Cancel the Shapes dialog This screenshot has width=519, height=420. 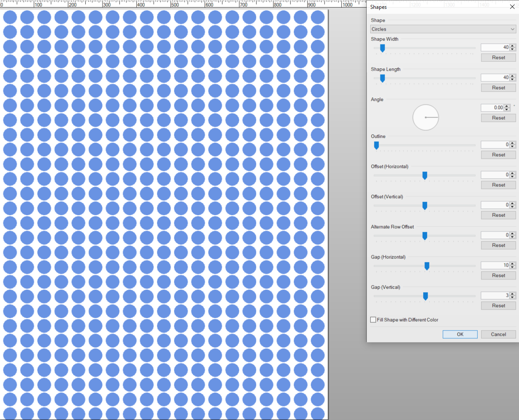pos(498,334)
